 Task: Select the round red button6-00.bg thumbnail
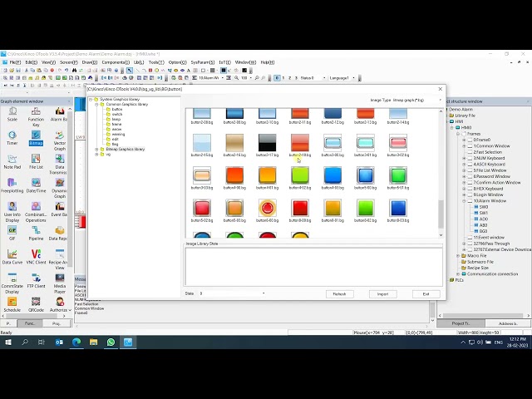tap(268, 208)
